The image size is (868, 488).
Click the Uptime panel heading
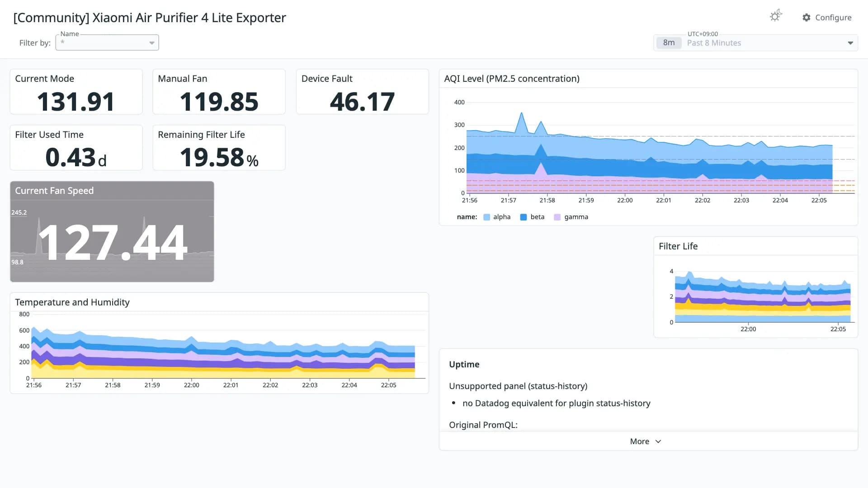point(464,365)
